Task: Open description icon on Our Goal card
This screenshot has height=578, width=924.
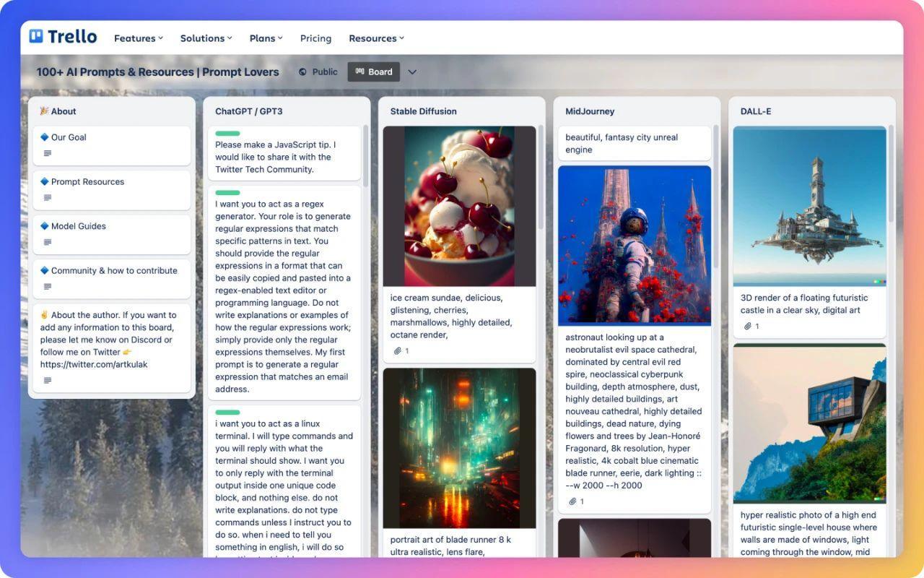Action: [48, 153]
